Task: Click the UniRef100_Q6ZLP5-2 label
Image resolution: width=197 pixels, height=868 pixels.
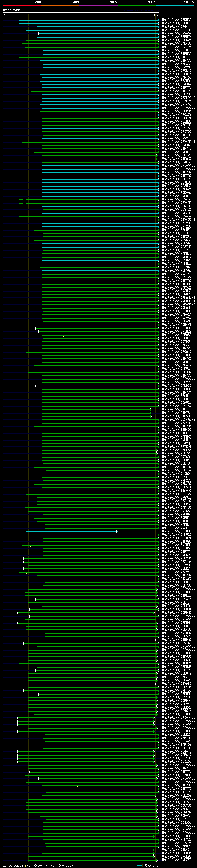Action: tap(179, 98)
